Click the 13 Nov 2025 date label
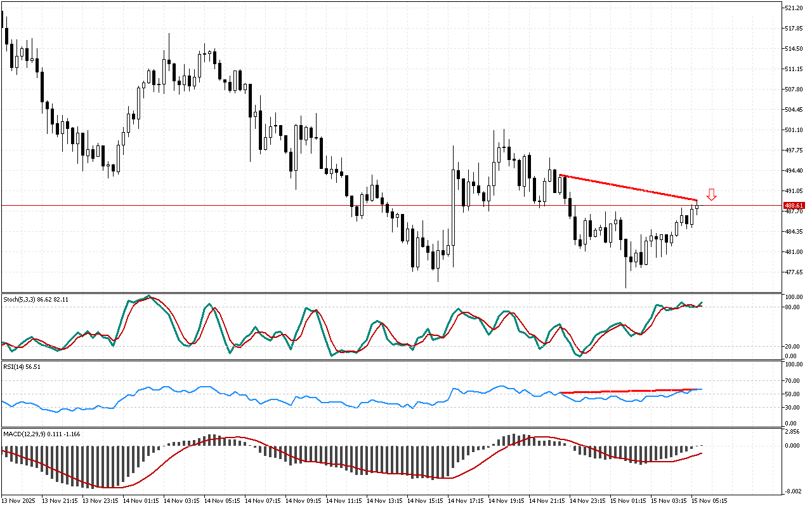Viewport: 812px width, 508px height. 20,501
